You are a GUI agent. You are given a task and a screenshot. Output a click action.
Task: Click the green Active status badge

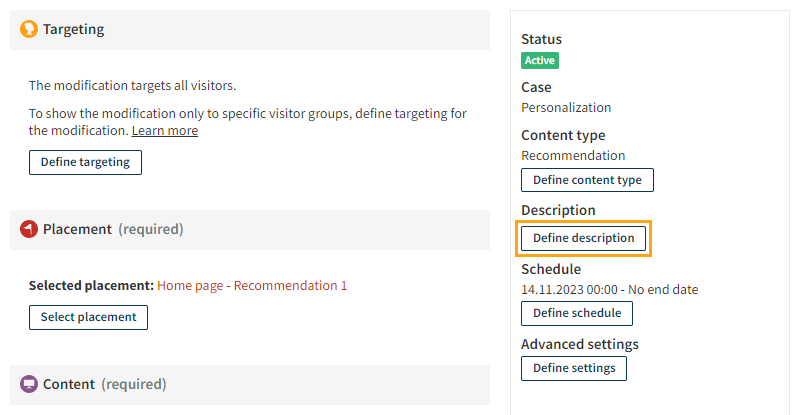[540, 60]
